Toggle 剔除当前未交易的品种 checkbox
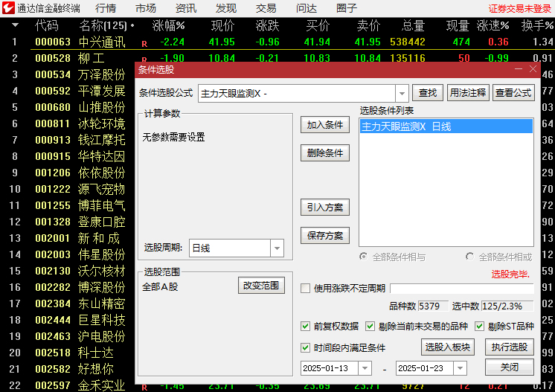The image size is (555, 392). [370, 326]
